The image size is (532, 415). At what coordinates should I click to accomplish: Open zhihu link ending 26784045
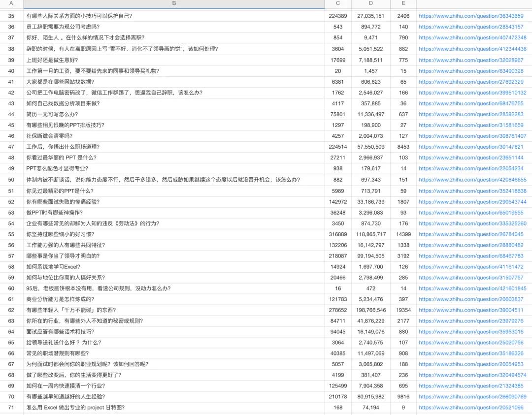click(x=471, y=234)
